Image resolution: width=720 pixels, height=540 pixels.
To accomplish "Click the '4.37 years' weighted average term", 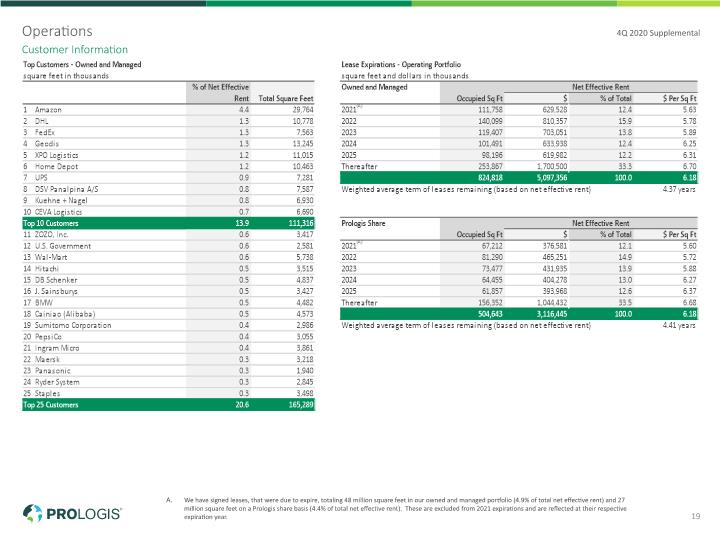I will (679, 189).
